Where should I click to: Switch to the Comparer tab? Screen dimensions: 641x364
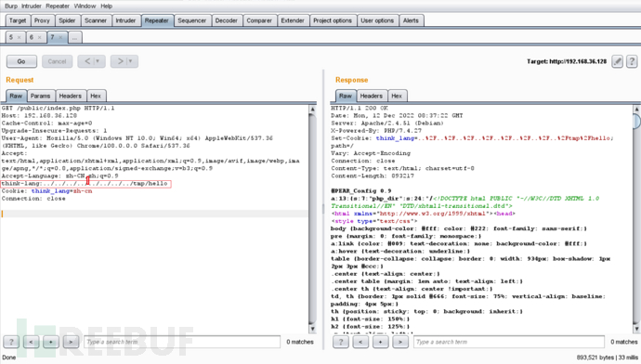pos(259,20)
